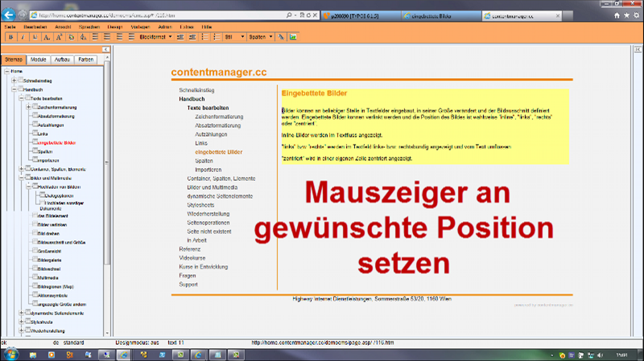The image size is (644, 361).
Task: Expand dynamische Seitenelemente tree node
Action: 22,313
